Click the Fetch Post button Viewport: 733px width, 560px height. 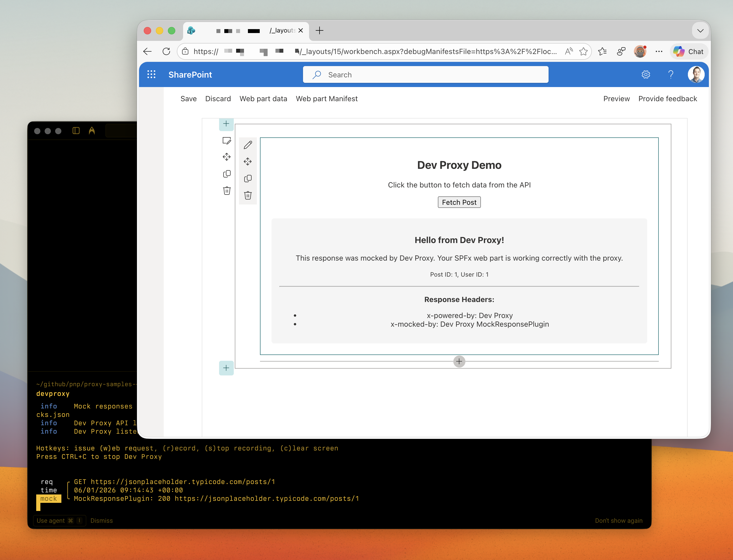coord(459,202)
